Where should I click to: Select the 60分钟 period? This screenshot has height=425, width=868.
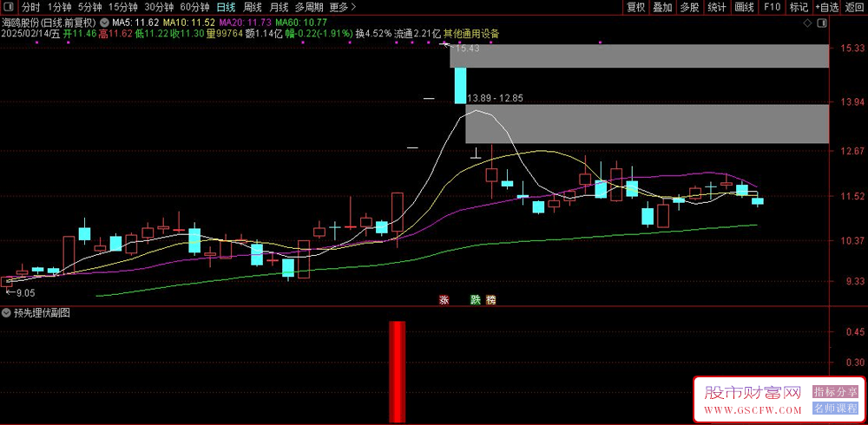(194, 7)
